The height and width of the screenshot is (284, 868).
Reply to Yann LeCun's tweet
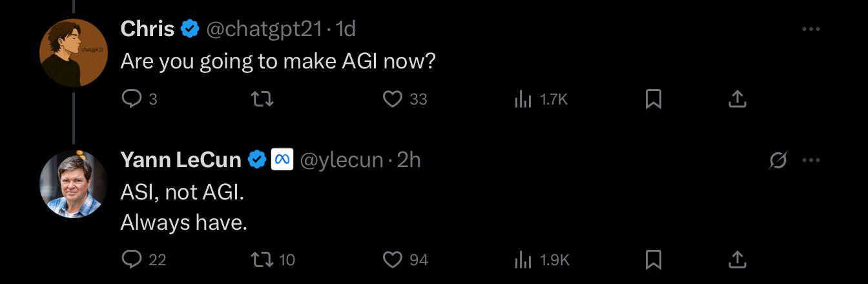[132, 259]
